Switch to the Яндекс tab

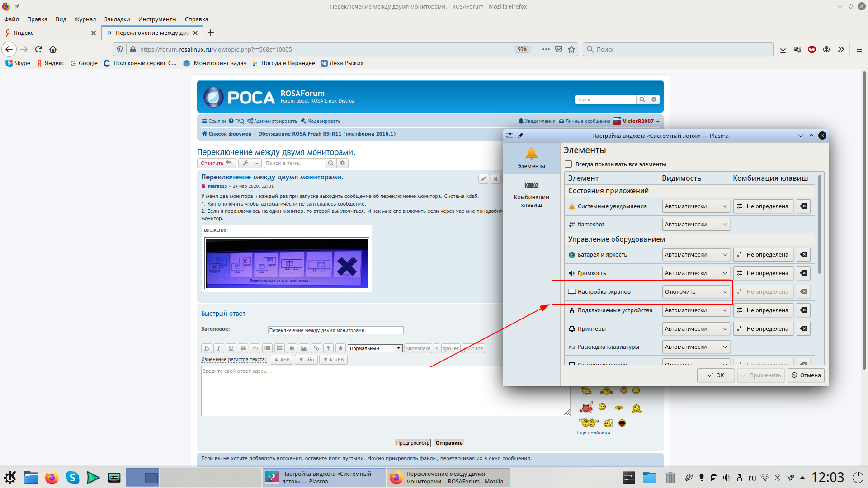pos(45,33)
